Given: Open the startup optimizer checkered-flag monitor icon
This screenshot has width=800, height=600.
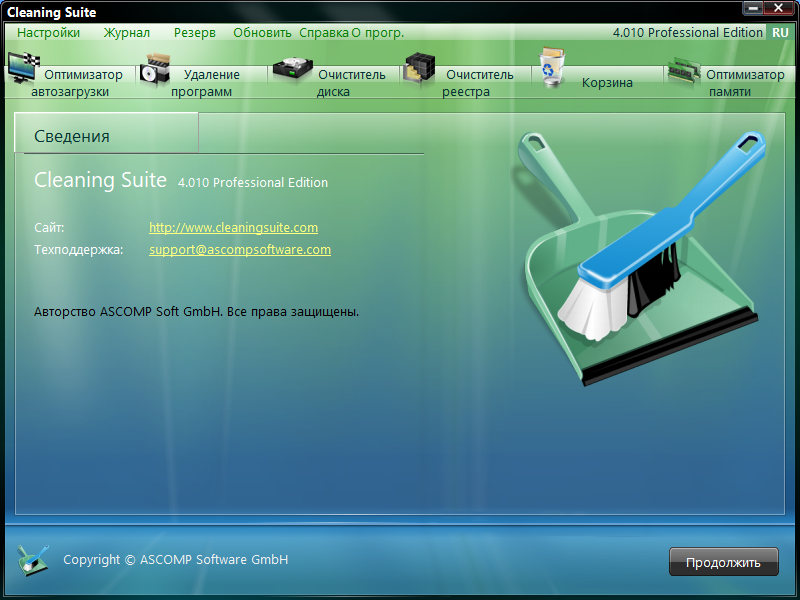Looking at the screenshot, I should pos(24,67).
